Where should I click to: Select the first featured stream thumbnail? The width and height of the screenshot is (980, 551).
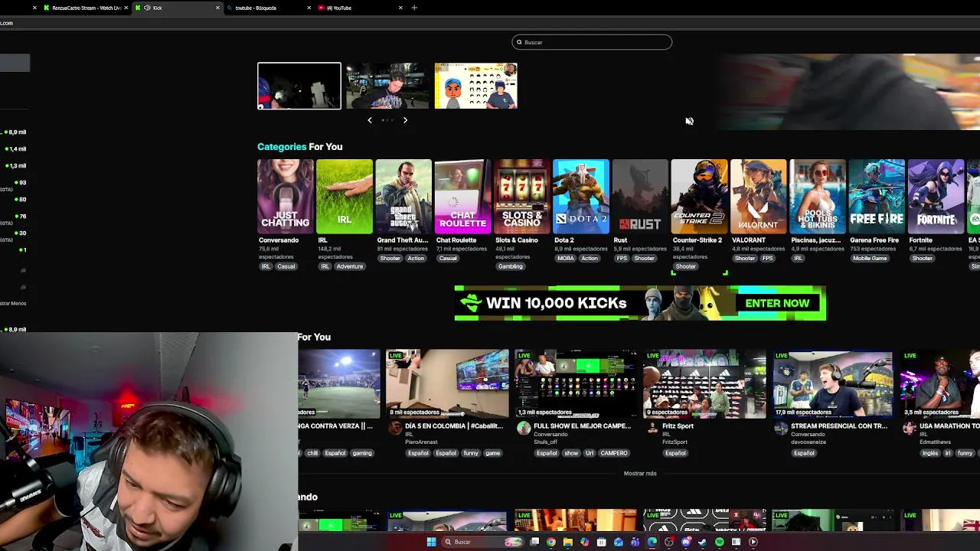click(x=299, y=86)
